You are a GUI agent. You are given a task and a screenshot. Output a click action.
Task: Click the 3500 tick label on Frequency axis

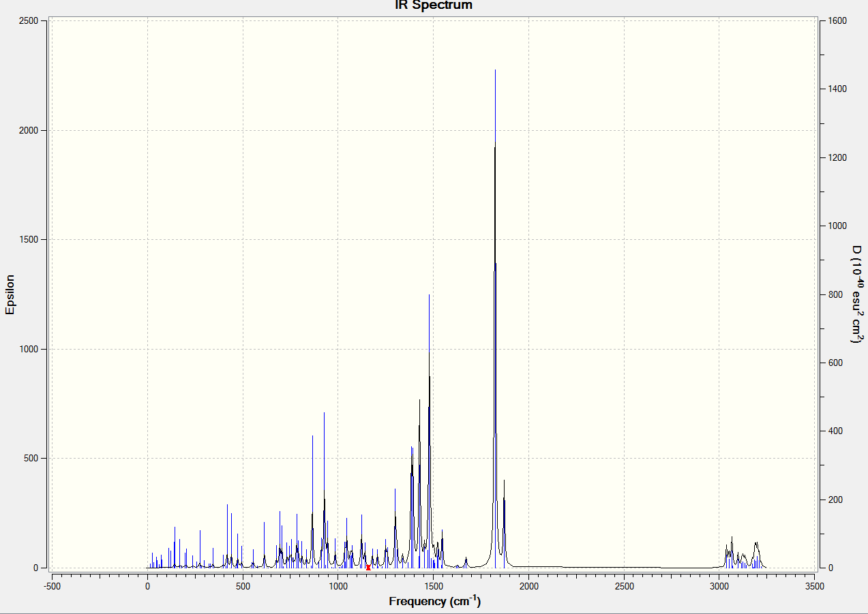click(814, 585)
